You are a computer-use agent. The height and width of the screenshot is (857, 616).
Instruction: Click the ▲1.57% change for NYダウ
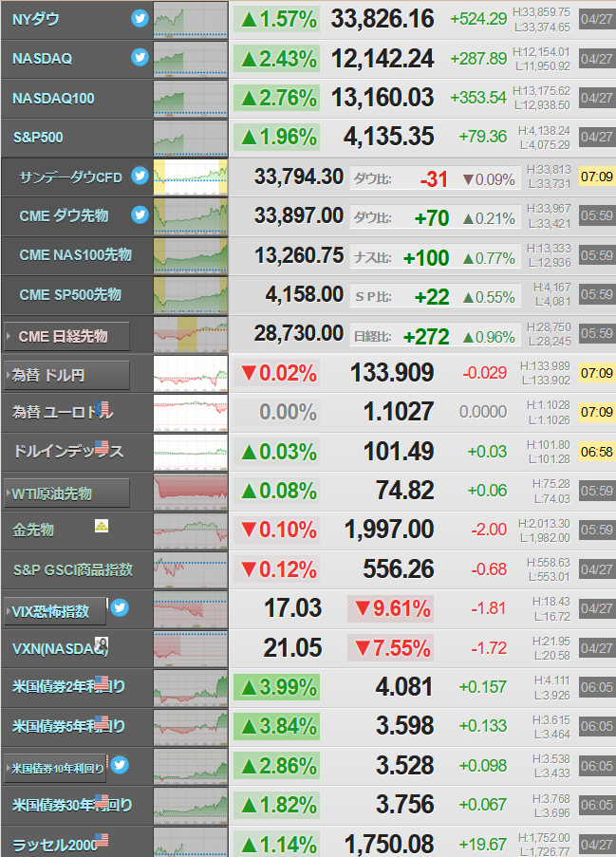277,20
